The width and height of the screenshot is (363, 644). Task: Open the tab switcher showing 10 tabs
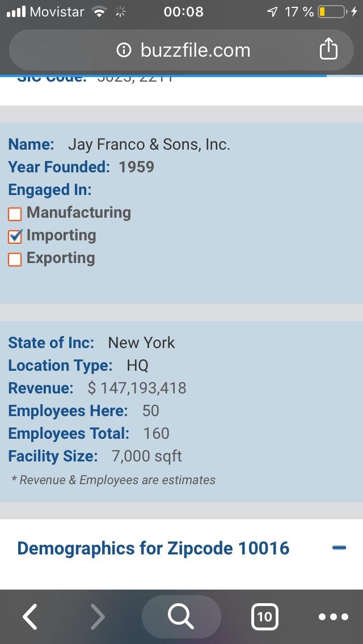[264, 616]
